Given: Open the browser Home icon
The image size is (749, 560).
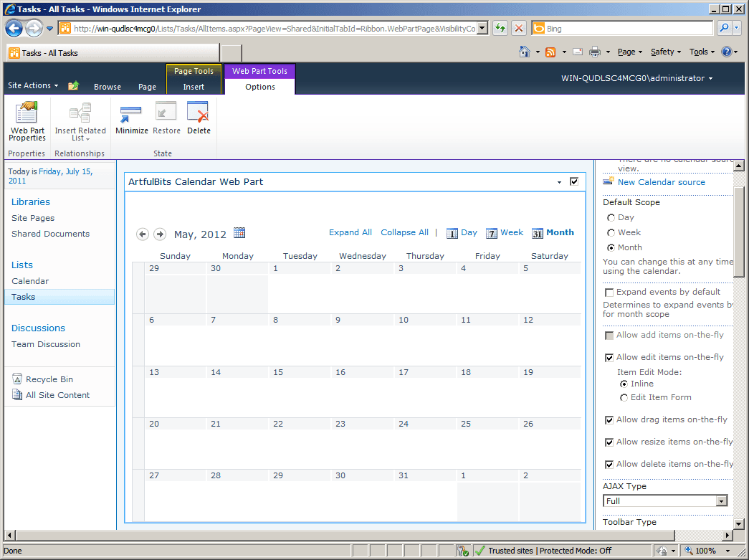Looking at the screenshot, I should (x=524, y=52).
